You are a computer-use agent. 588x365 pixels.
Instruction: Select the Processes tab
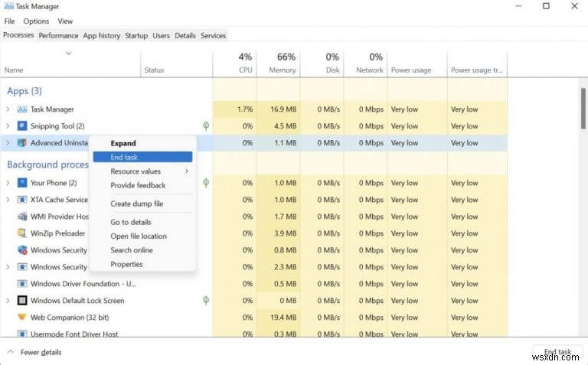pos(18,35)
